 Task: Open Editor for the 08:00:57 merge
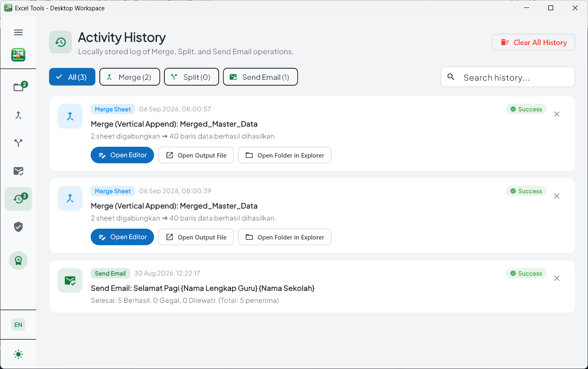point(122,155)
